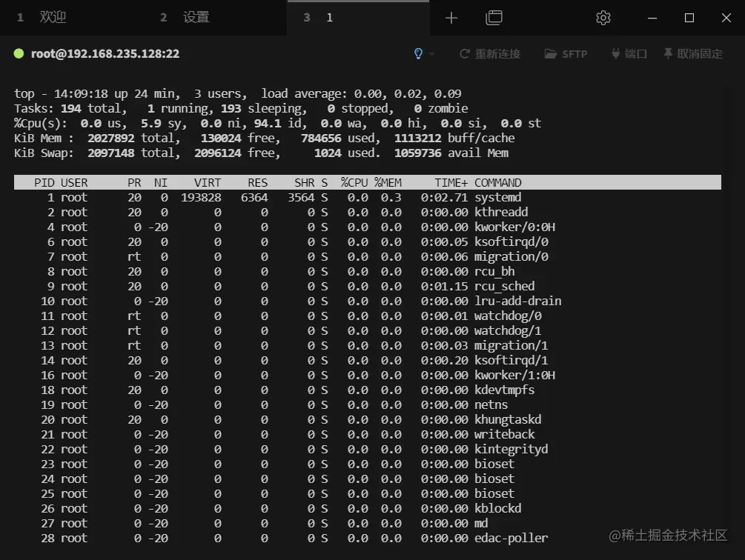Click the 1113212 buff/cache value

coord(417,138)
